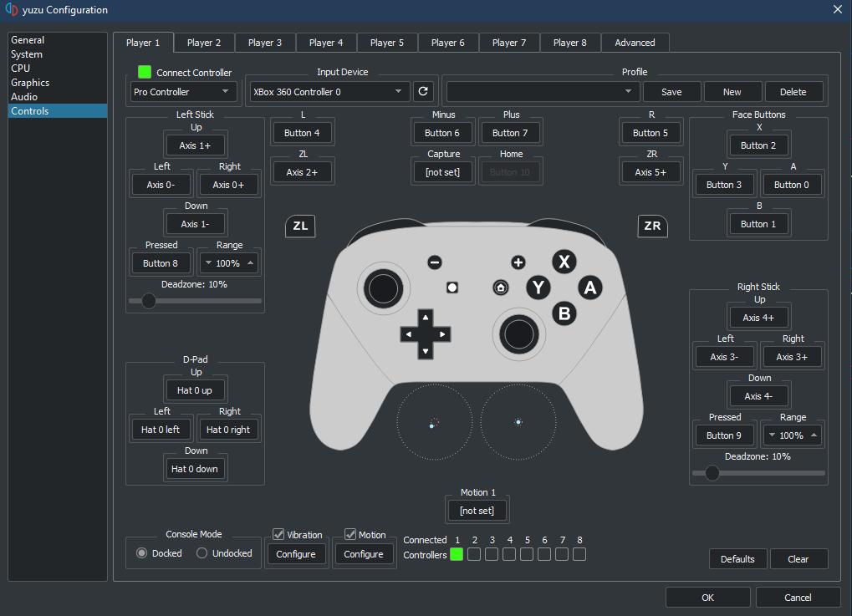
Task: Click the left stick position preview circle
Action: (434, 422)
